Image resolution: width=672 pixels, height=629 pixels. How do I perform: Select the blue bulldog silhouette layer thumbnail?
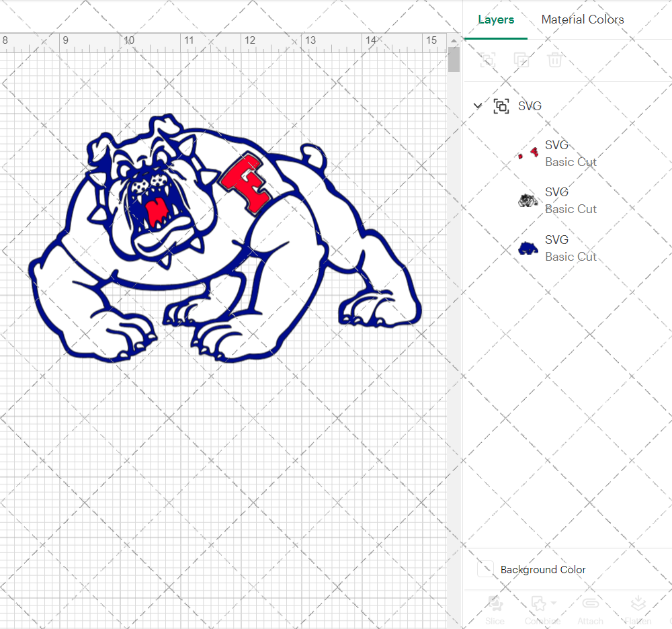coord(528,248)
